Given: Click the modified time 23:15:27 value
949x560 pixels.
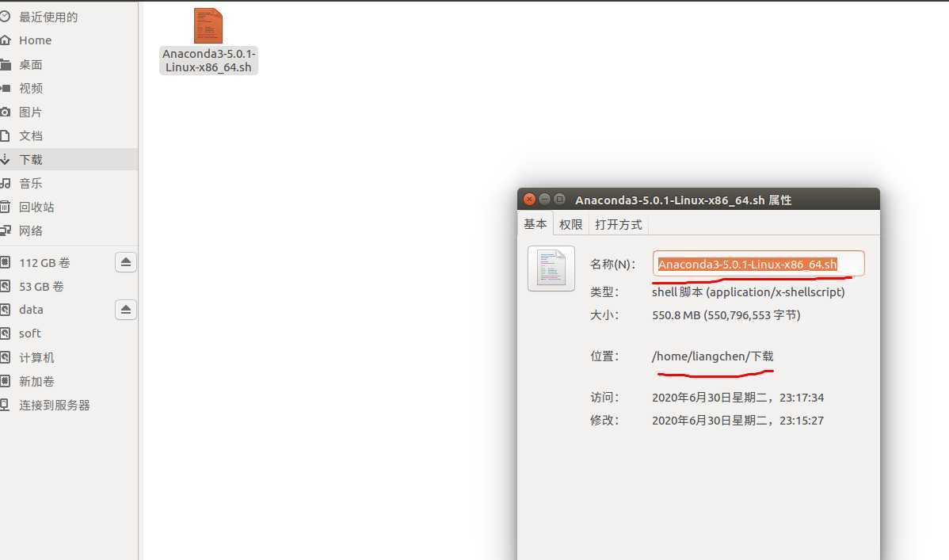Looking at the screenshot, I should [x=737, y=421].
